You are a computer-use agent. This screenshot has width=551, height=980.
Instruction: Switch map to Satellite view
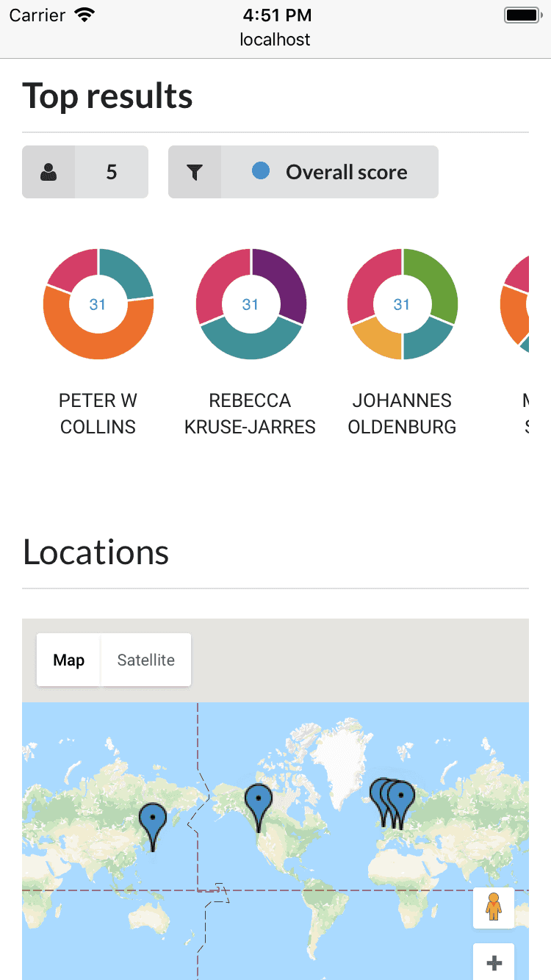point(146,660)
